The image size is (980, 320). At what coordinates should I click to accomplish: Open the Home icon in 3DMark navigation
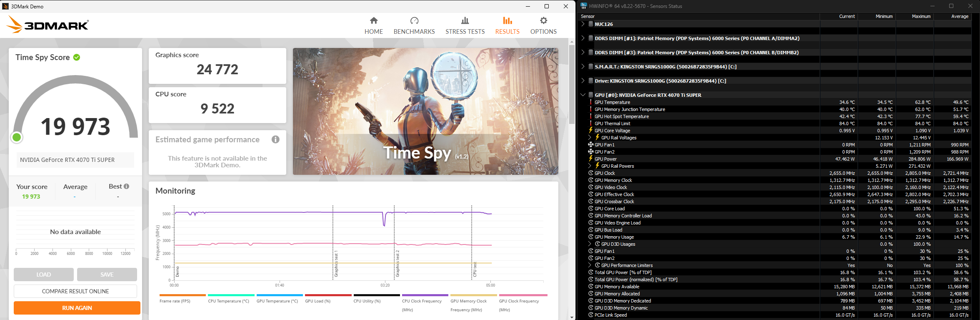(x=374, y=20)
